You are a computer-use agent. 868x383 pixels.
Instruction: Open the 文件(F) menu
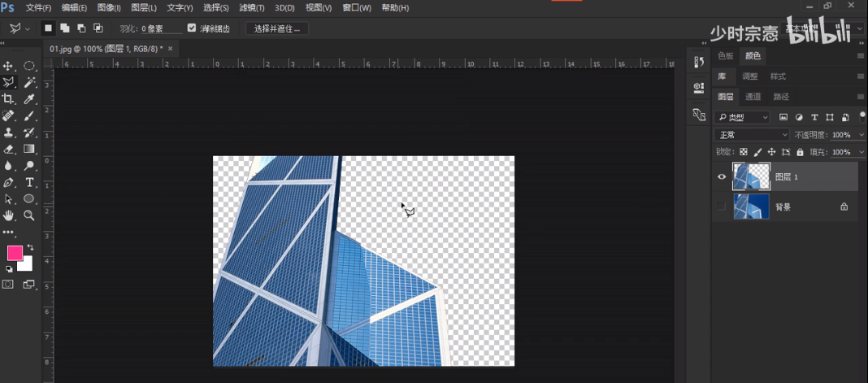(x=39, y=8)
